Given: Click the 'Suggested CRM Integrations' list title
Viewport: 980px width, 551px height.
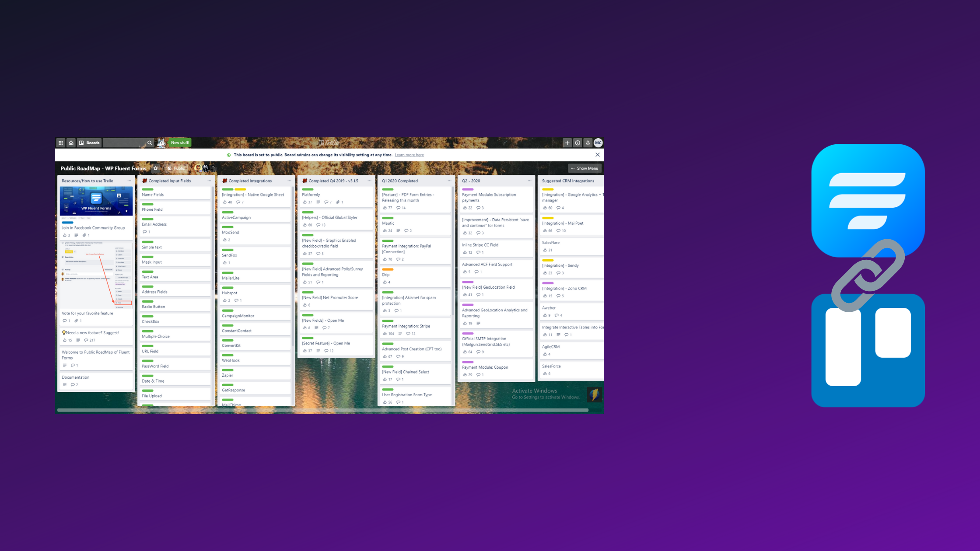Looking at the screenshot, I should click(568, 181).
